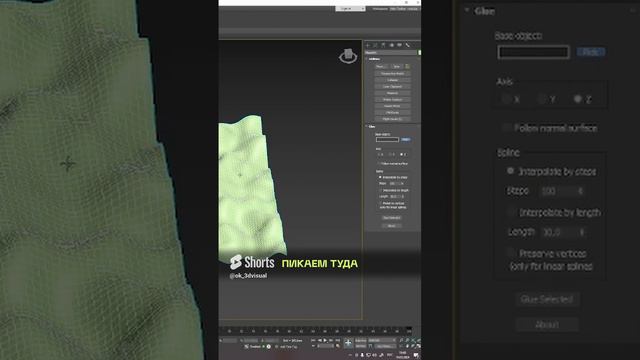
Task: Step to next frame button
Action: pyautogui.click(x=331, y=340)
